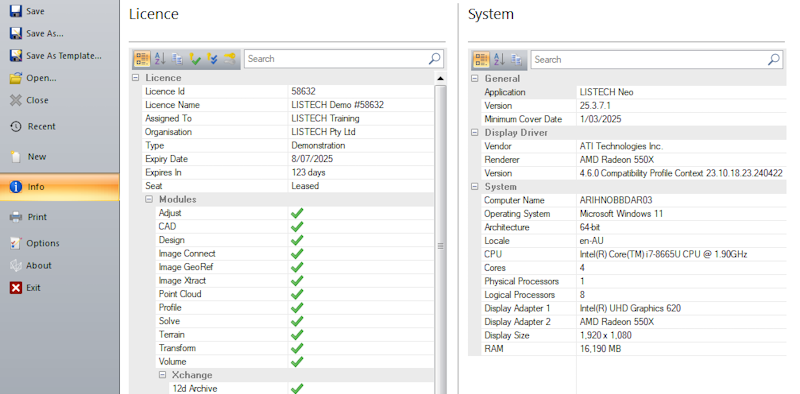800x394 pixels.
Task: Select the Application LISTECH Neo value
Action: click(x=607, y=92)
